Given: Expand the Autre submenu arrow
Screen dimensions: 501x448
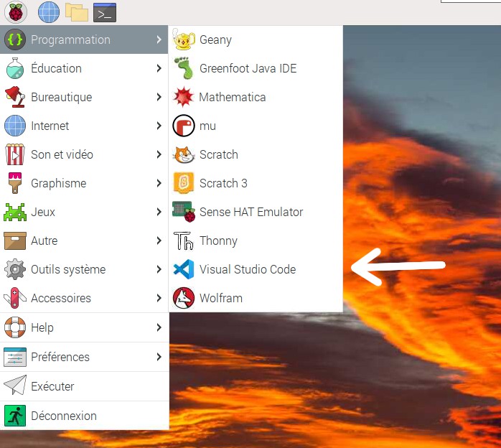Looking at the screenshot, I should [x=159, y=241].
